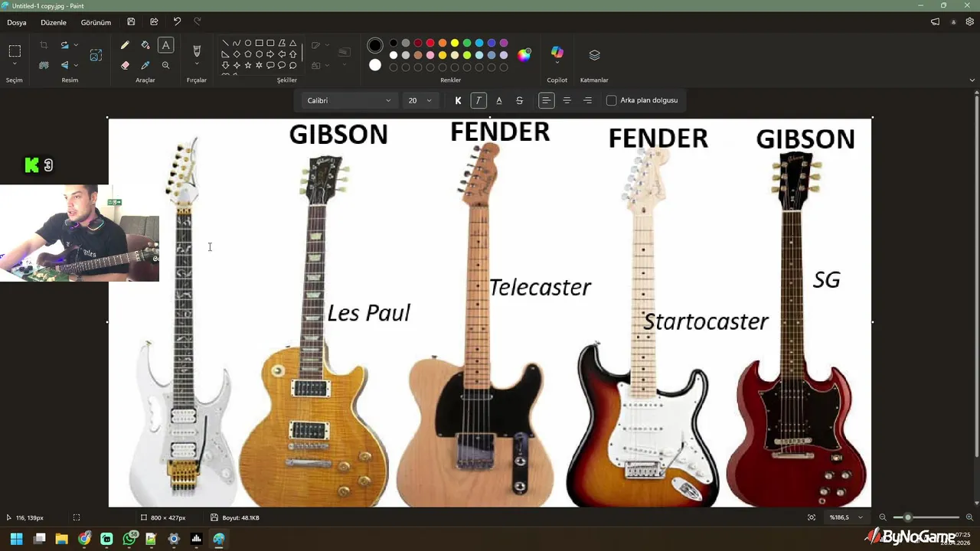Collapse the ribbon with the chevron

(x=972, y=80)
